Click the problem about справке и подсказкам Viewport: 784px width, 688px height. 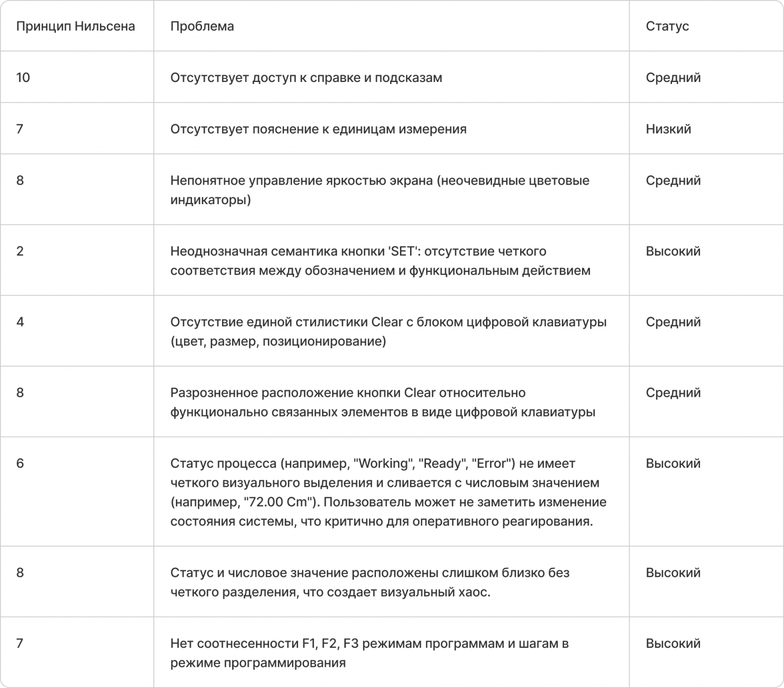(x=306, y=77)
